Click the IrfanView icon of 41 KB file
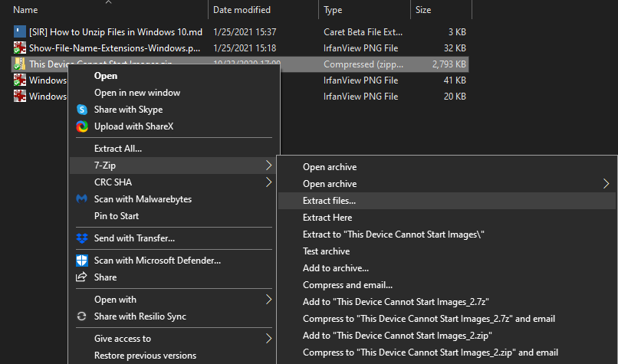The image size is (618, 364). (x=20, y=80)
